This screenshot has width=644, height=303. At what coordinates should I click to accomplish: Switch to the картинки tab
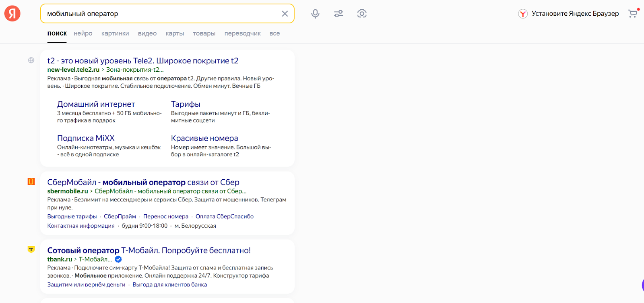tap(115, 33)
